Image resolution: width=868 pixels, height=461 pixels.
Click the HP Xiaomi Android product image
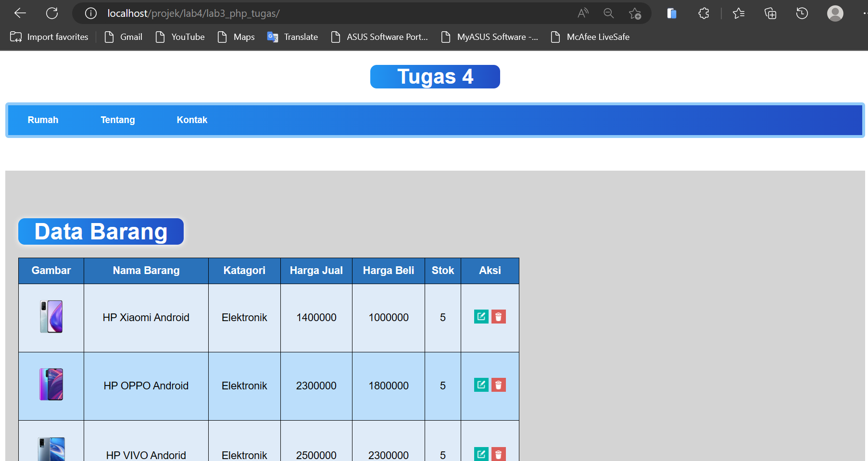(51, 317)
